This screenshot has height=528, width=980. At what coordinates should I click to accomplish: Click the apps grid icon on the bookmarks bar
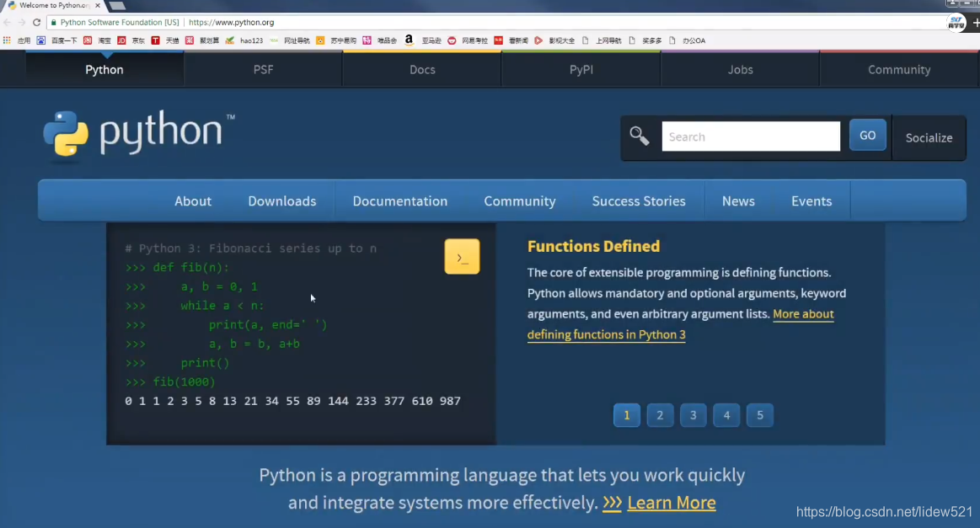tap(6, 40)
